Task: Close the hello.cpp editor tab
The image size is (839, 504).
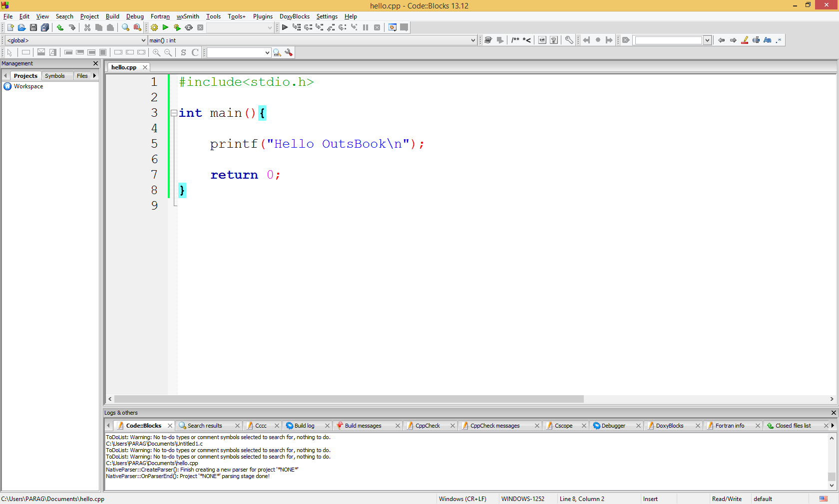Action: pyautogui.click(x=145, y=67)
